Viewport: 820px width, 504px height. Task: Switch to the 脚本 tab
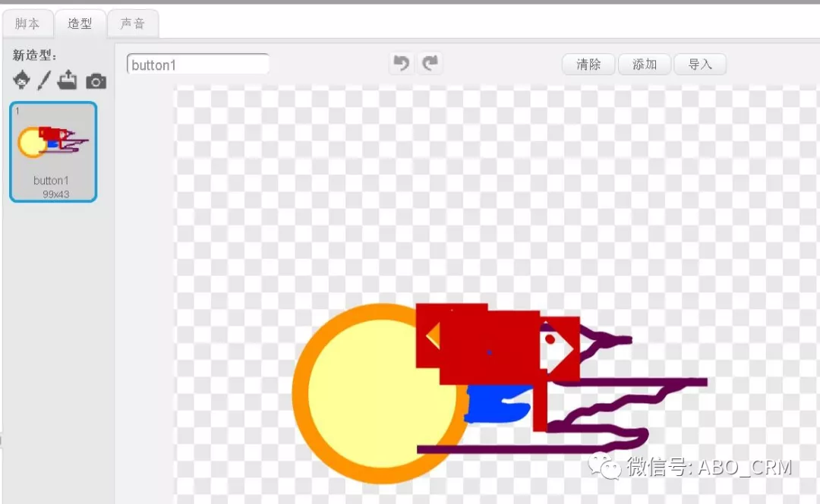[27, 24]
